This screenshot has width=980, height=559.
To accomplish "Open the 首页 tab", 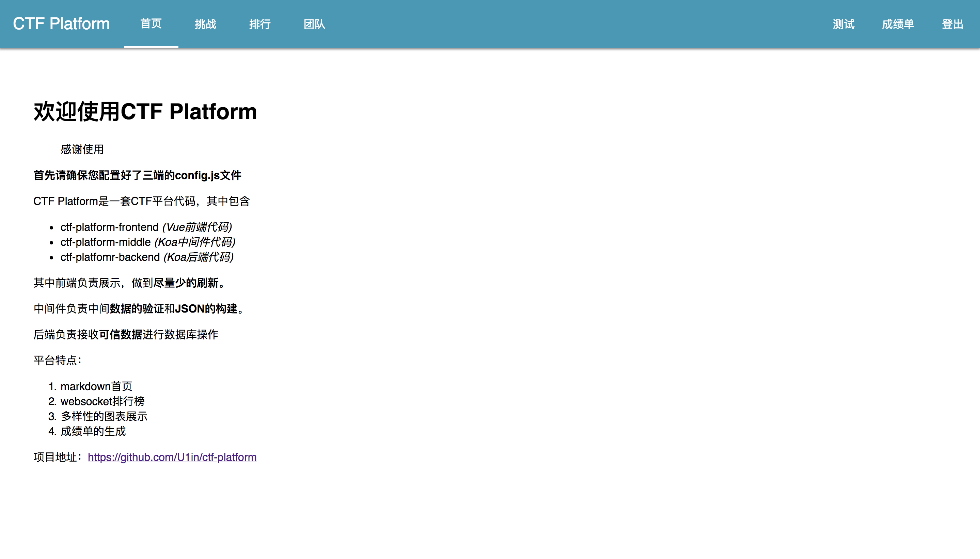I will click(x=151, y=24).
